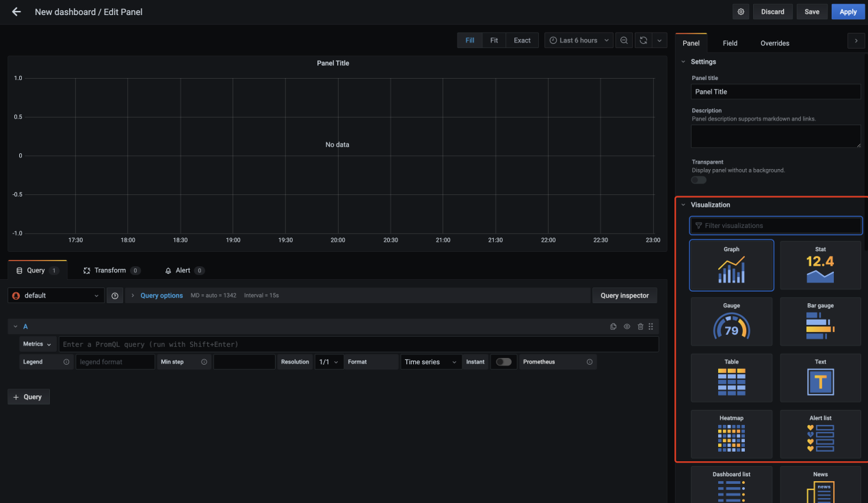Open the default data source dropdown

click(56, 296)
